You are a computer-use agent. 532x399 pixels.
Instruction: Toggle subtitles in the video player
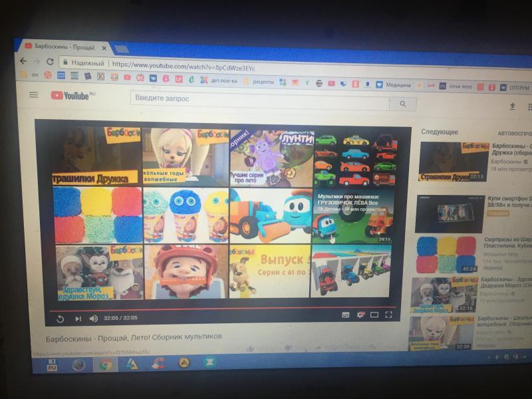pos(345,315)
